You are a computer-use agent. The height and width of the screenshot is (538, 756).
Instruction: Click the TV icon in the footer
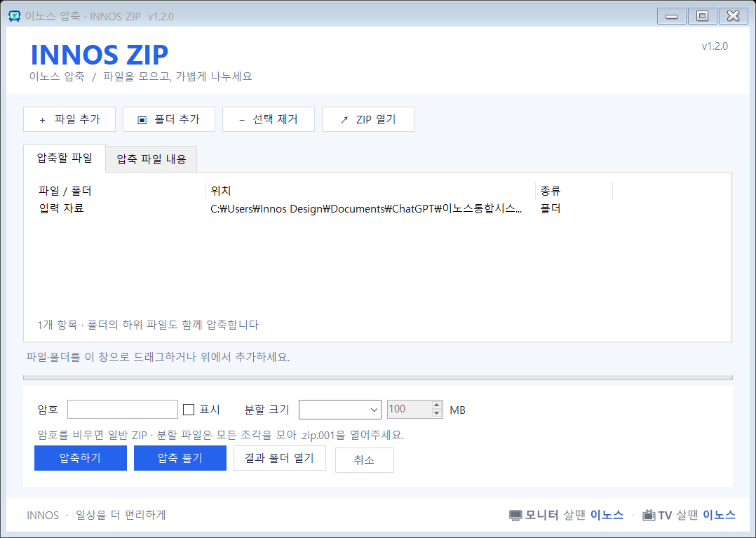(x=649, y=516)
